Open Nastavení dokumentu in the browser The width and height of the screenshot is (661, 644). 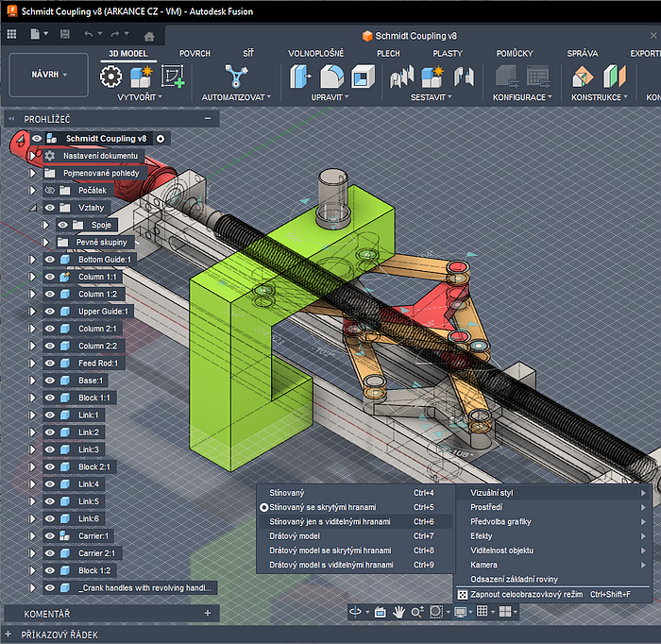pos(100,155)
